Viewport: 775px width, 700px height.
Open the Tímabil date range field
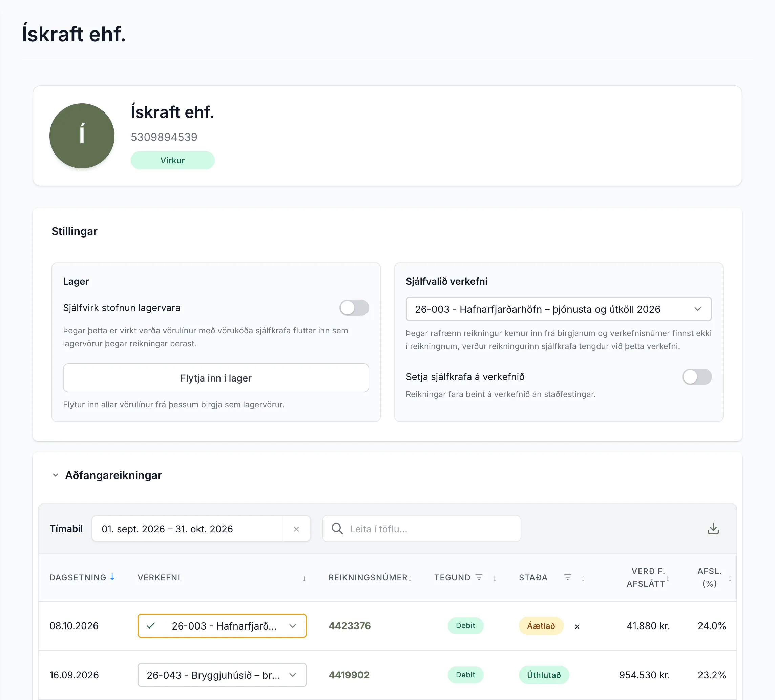[187, 529]
